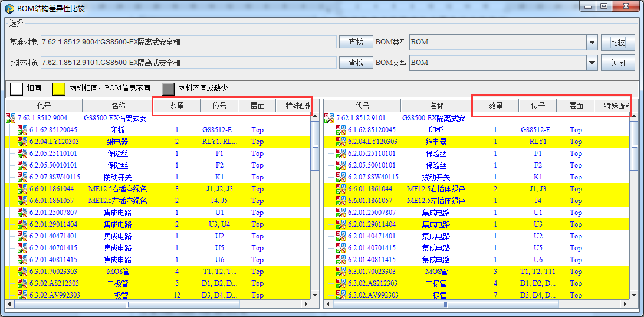Viewport: 644px width, 317px height.
Task: Open BOM类型 dropdown for 基准对象
Action: (x=592, y=43)
